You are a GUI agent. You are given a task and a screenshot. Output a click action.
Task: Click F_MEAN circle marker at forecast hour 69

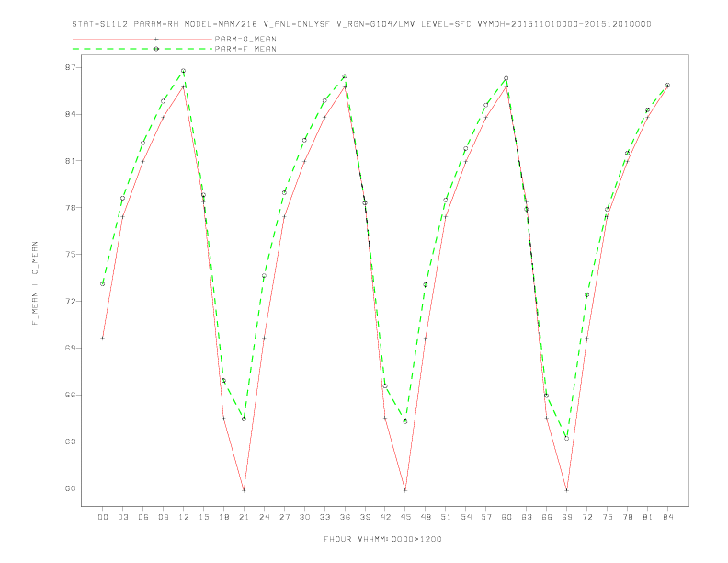click(x=566, y=438)
